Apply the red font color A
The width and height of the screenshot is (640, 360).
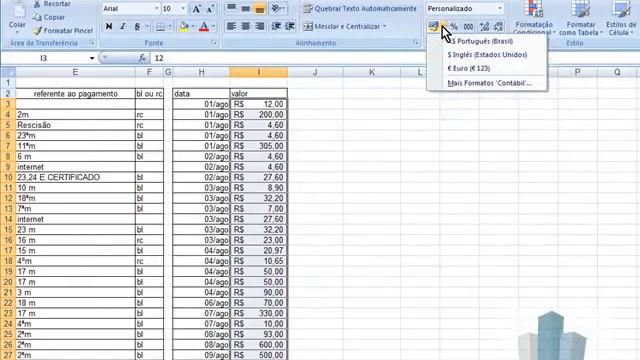coord(204,27)
